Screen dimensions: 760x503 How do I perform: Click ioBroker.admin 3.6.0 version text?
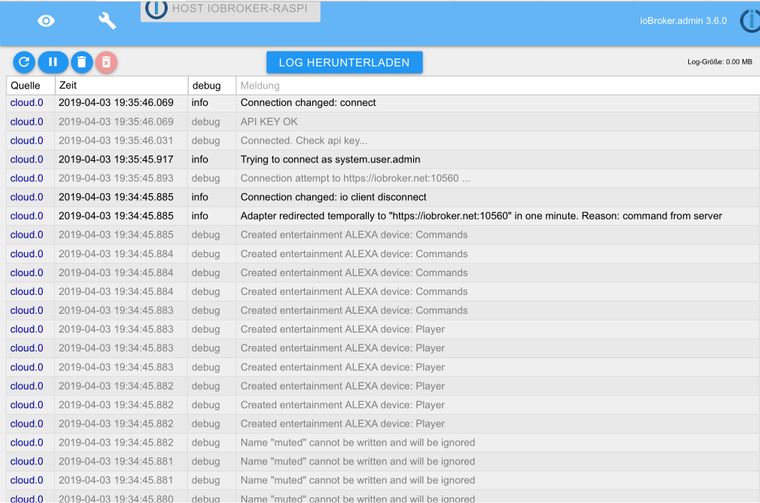point(683,21)
